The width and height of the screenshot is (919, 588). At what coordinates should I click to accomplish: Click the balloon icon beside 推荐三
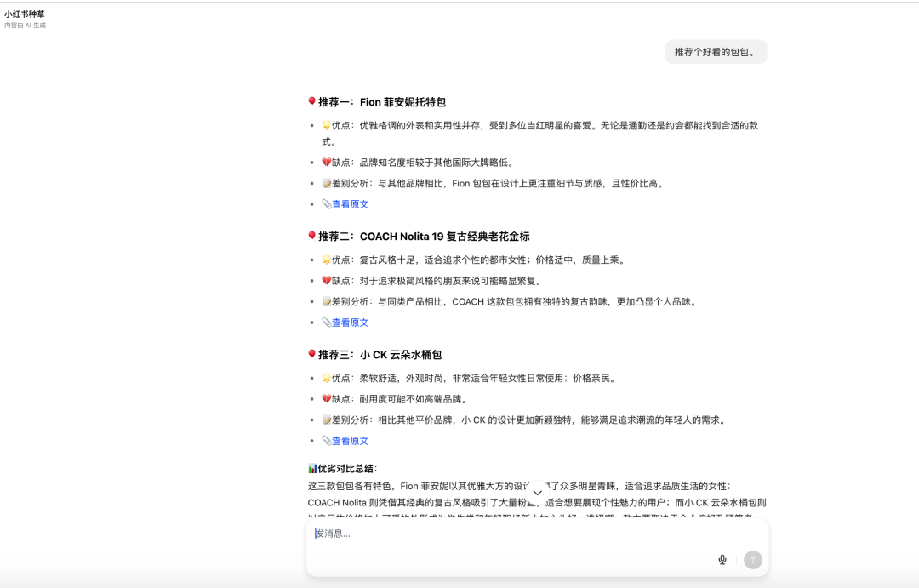[x=311, y=354]
